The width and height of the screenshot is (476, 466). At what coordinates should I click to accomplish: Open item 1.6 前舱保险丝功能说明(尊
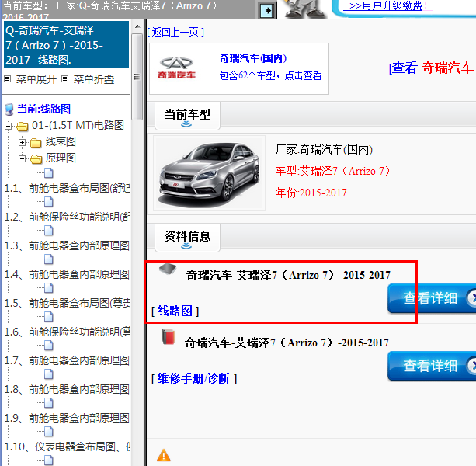pos(68,332)
